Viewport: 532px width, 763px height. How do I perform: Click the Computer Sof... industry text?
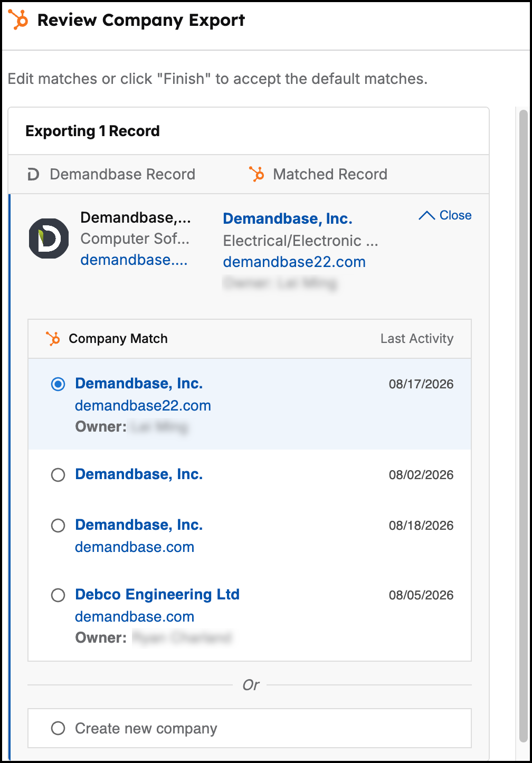[x=135, y=239]
